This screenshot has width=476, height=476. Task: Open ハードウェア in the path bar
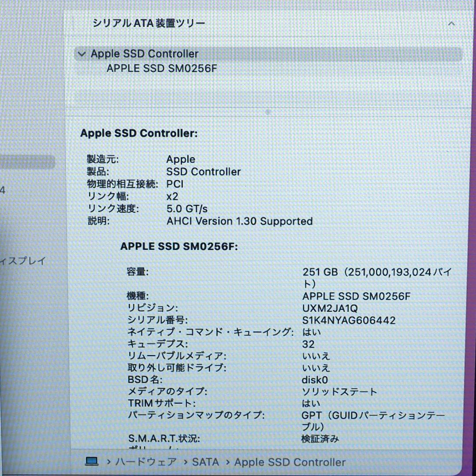tap(146, 462)
